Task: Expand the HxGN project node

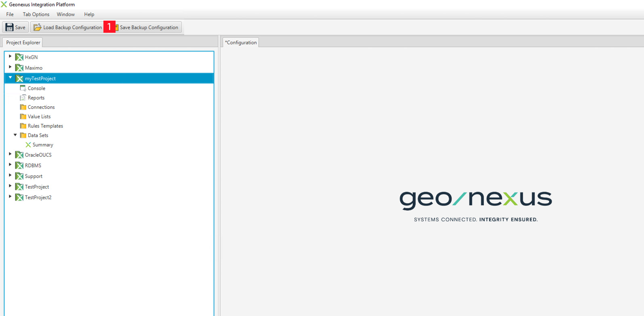Action: (10, 57)
